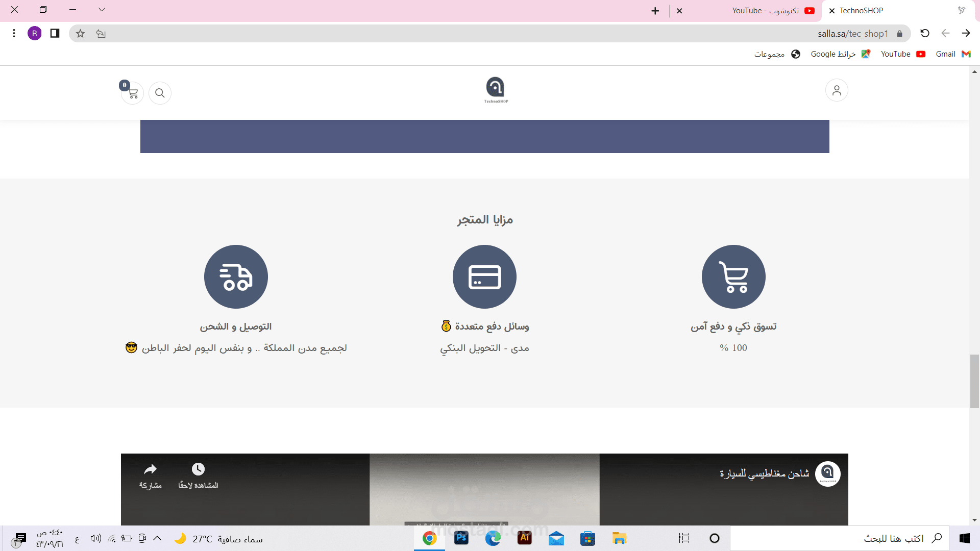Open the shopping cart icon
980x551 pixels.
click(x=133, y=93)
